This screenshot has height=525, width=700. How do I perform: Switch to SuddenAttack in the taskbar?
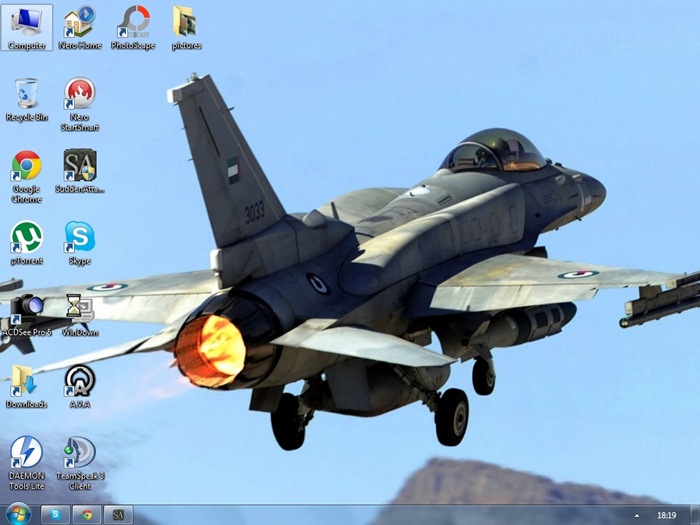click(118, 515)
